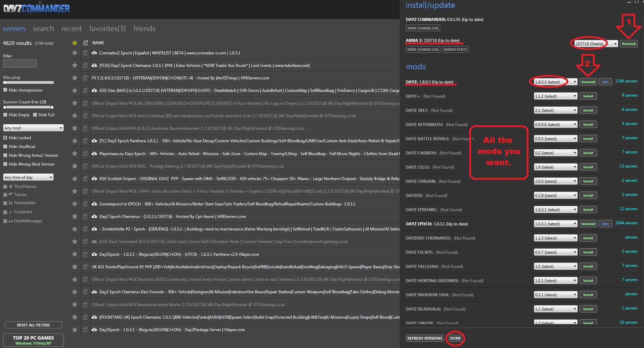This screenshot has width=644, height=348.
Task: Install the DAYZ AFTERMATH mod
Action: (588, 124)
